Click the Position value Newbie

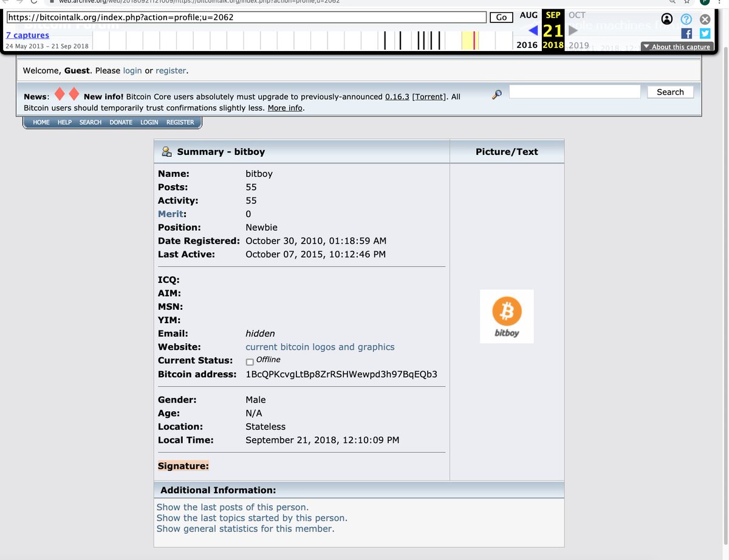coord(261,227)
